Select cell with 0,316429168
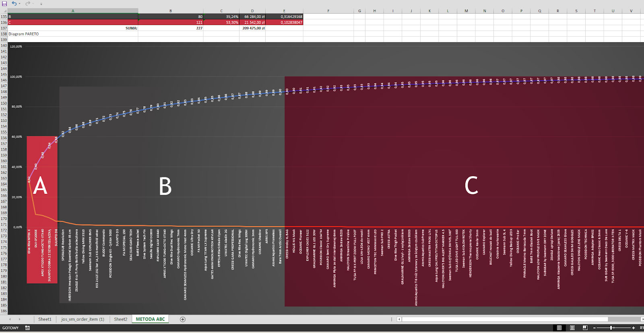 click(284, 16)
